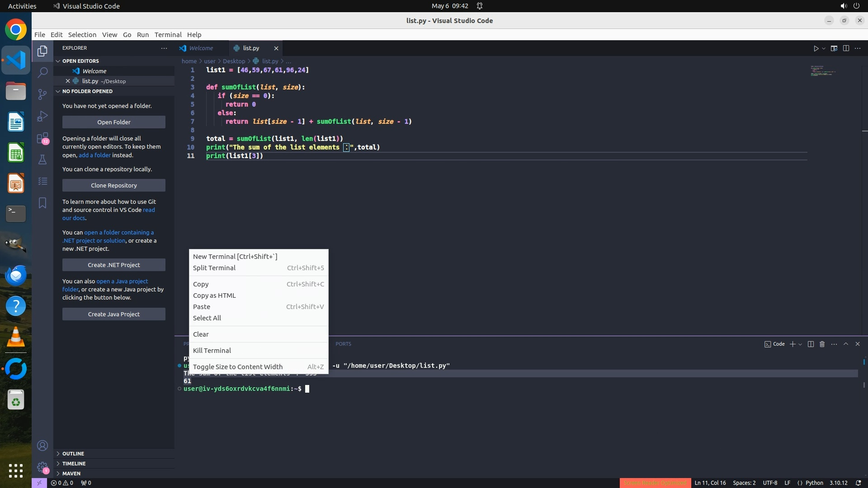Image resolution: width=868 pixels, height=488 pixels.
Task: Click the Split Editor Right icon
Action: point(846,48)
